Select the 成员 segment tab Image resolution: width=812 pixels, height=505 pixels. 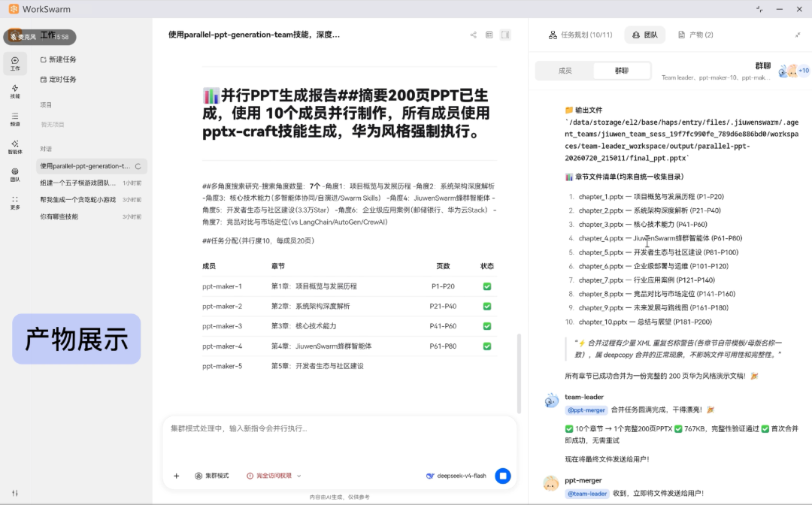[x=565, y=71]
